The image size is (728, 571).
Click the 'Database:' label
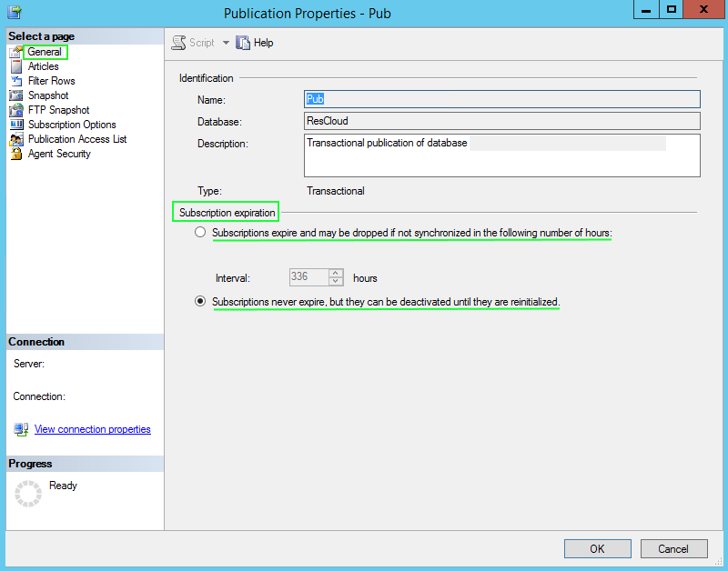[219, 122]
